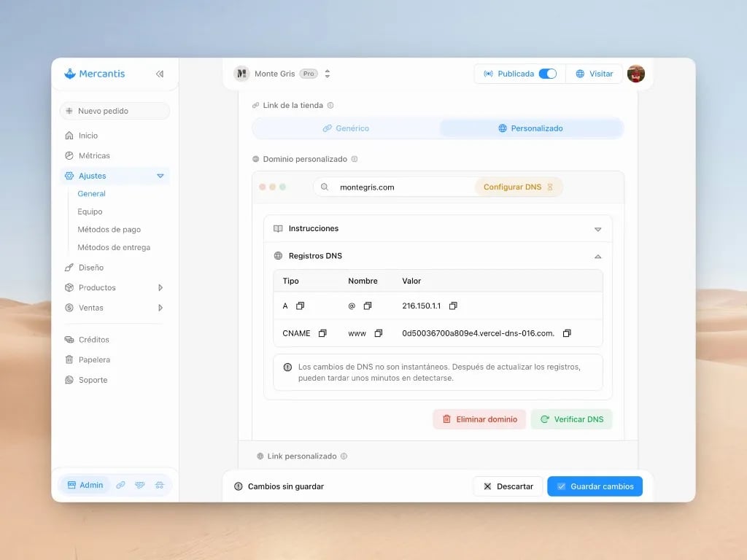Image resolution: width=747 pixels, height=560 pixels.
Task: Open info tooltip for Dominio personalizado
Action: pos(355,159)
